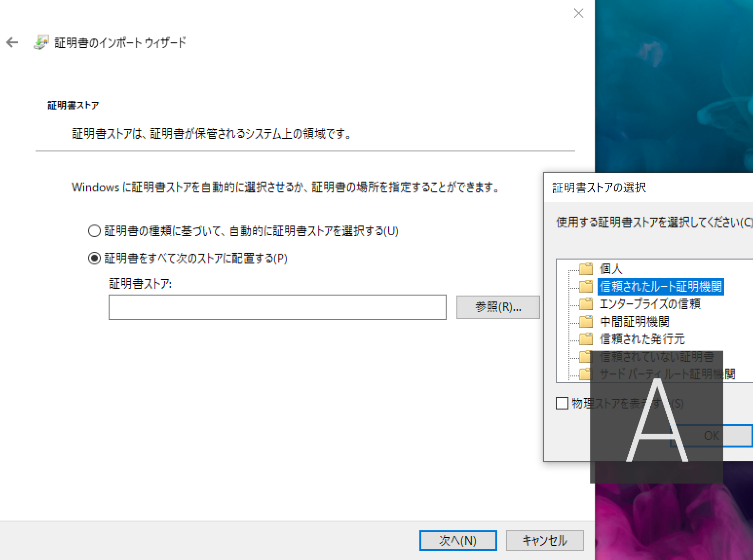Screen dimensions: 753x560
Task: Click the 次へ(N) next button
Action: 458,541
